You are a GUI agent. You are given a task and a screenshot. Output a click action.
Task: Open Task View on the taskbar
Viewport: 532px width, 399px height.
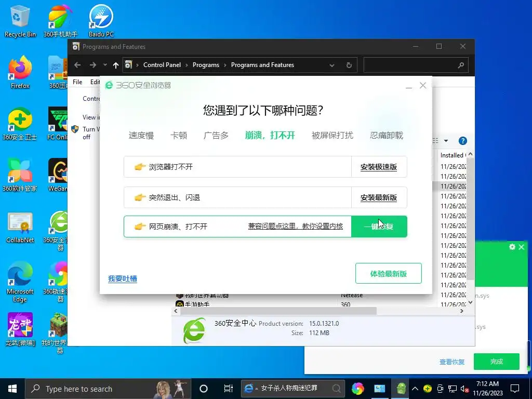pyautogui.click(x=229, y=389)
